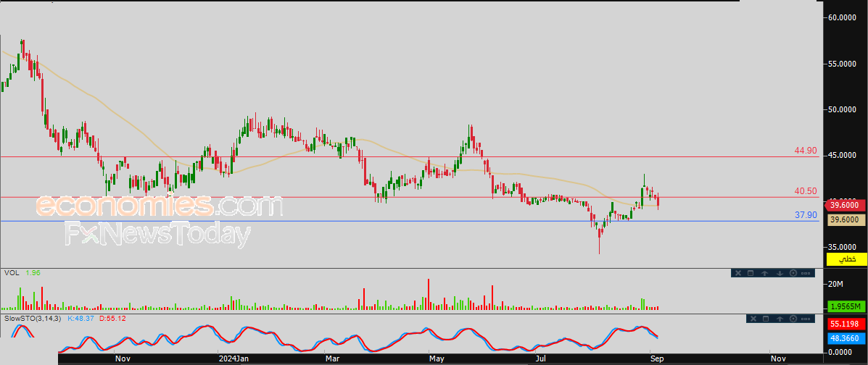Image resolution: width=868 pixels, height=365 pixels.
Task: Close the SlowSTO indicator panel
Action: 753,319
